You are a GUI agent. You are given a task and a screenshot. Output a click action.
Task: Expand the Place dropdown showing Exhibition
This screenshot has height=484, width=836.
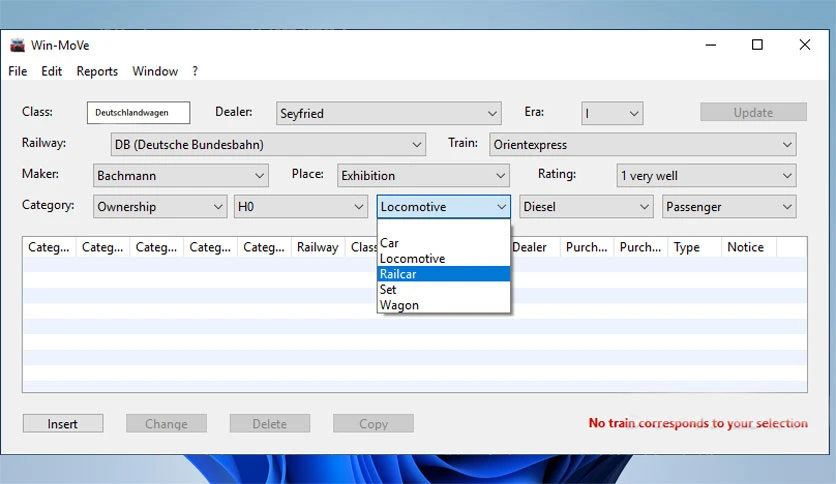click(423, 175)
